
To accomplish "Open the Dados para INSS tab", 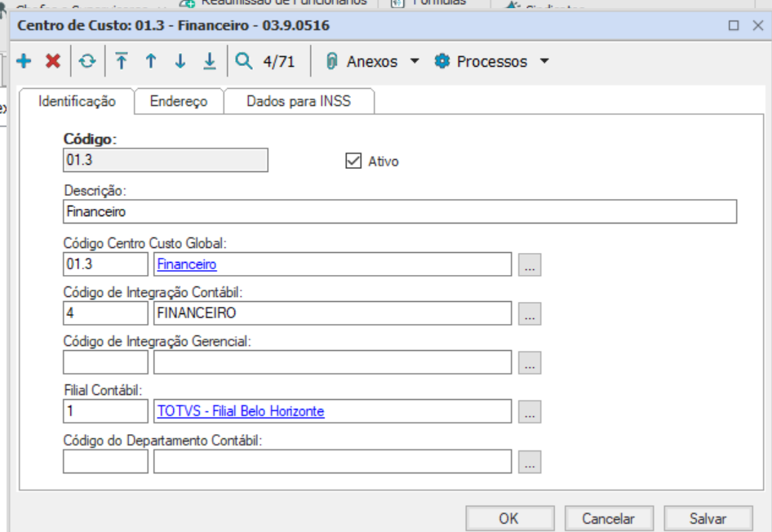I will (x=299, y=101).
